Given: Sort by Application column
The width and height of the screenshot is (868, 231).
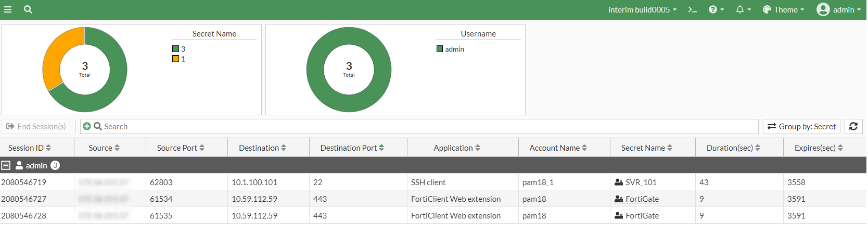Looking at the screenshot, I should [x=457, y=148].
